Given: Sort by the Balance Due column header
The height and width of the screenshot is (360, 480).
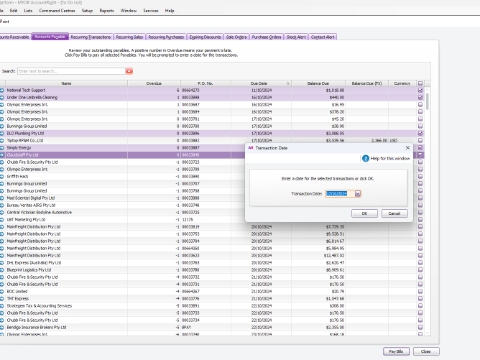Looking at the screenshot, I should click(318, 83).
